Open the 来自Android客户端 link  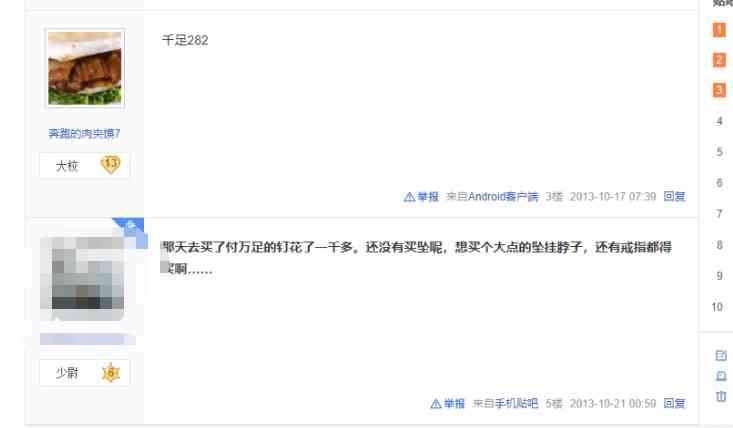(x=492, y=196)
